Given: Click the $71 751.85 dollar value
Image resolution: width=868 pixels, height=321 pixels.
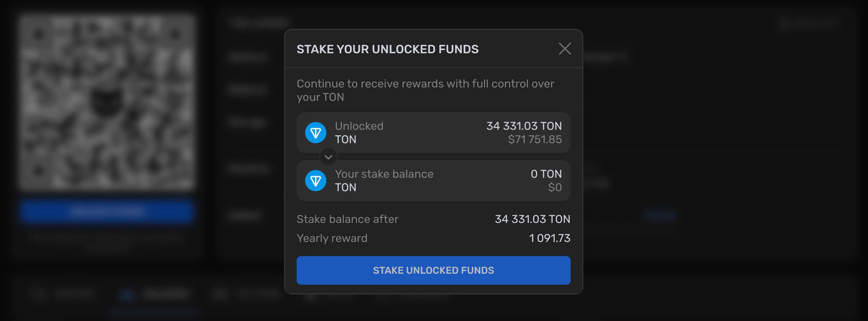Looking at the screenshot, I should [x=535, y=139].
